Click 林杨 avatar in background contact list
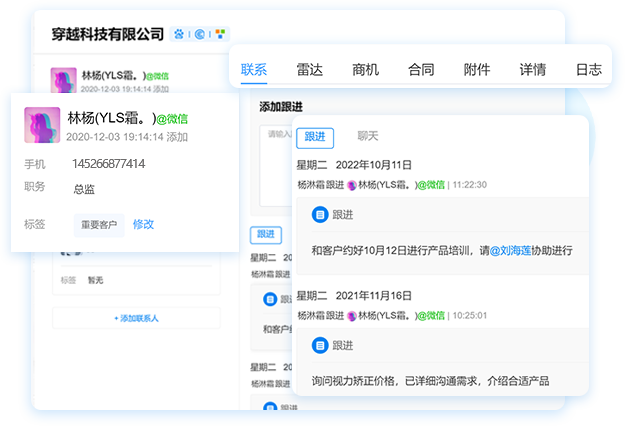This screenshot has height=426, width=625. tap(63, 80)
